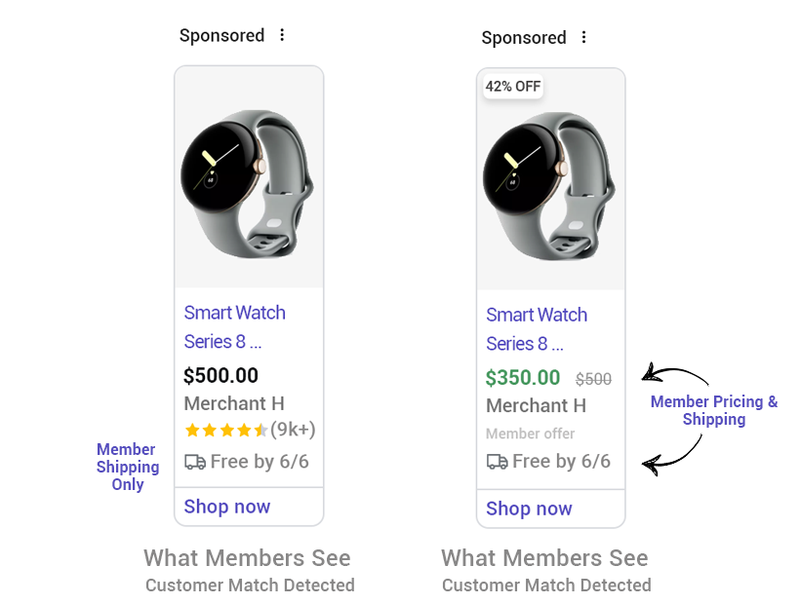Open three-dot menu beside left Sponsored label
The height and width of the screenshot is (604, 800).
(282, 35)
